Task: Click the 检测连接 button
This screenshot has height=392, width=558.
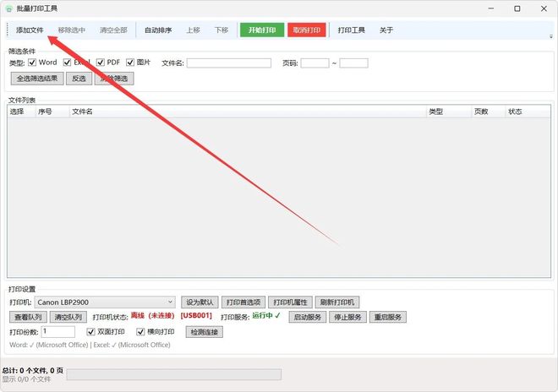Action: click(205, 332)
